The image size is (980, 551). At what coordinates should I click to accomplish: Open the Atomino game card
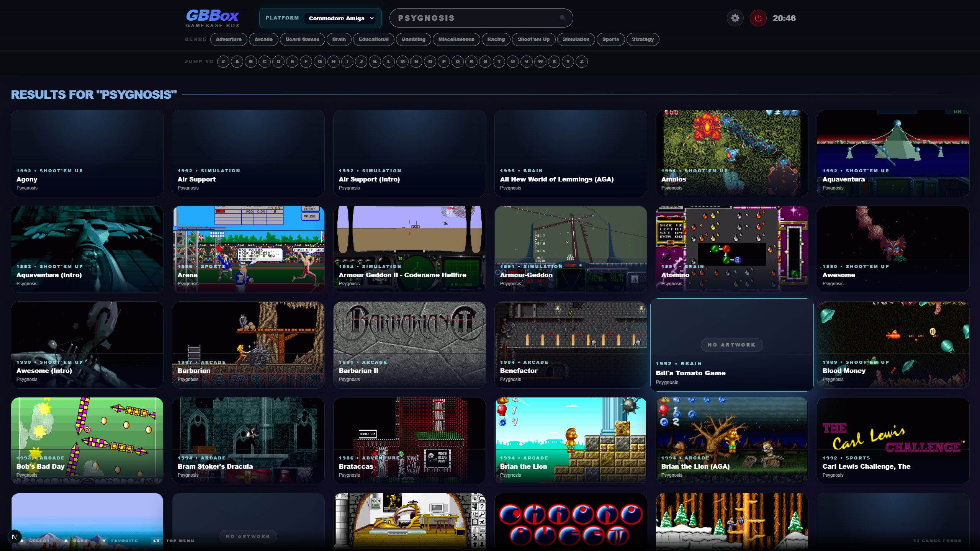tap(732, 249)
